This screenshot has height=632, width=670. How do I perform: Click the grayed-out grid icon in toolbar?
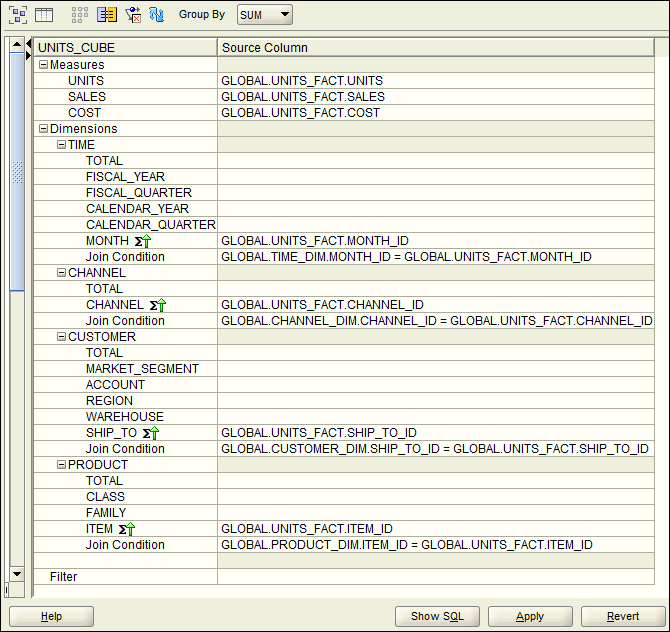coord(81,14)
